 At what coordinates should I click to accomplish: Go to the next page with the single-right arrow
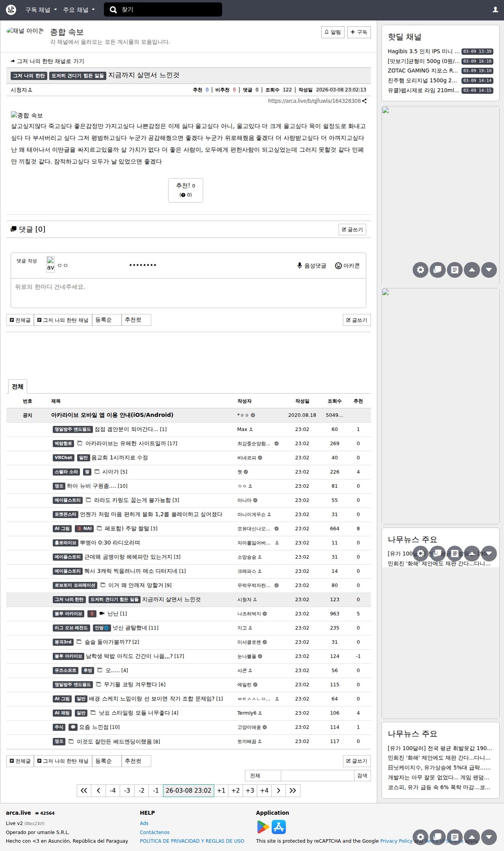click(279, 790)
